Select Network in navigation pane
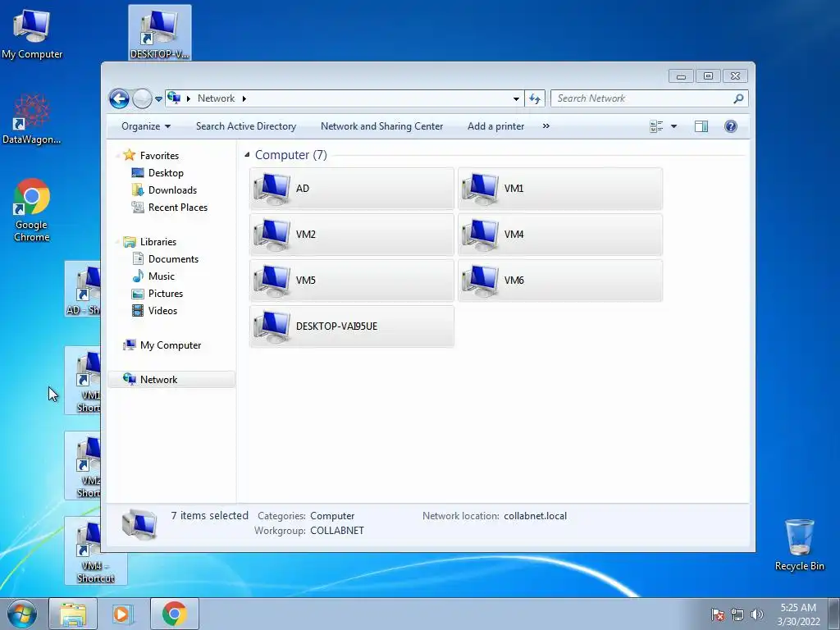Screen dimensions: 840x630 (x=171, y=380)
